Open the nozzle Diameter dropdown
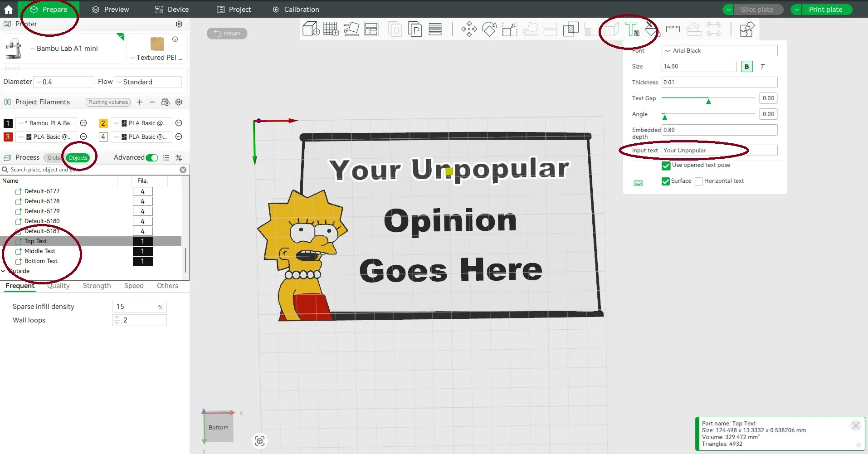Screen dimensions: 868x454 [64, 82]
